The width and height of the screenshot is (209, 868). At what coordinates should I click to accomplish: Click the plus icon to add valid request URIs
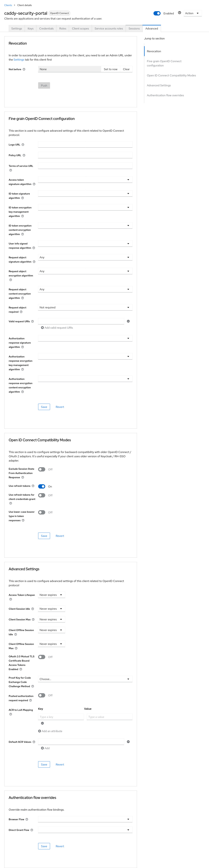pos(42,328)
